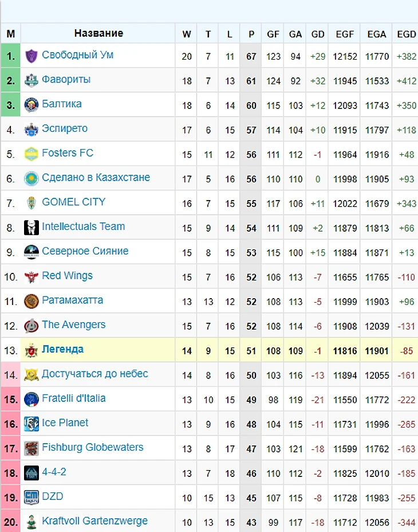Click the Свободный Ум team logo icon
Viewport: 418px width, 532px height.
pyautogui.click(x=31, y=56)
